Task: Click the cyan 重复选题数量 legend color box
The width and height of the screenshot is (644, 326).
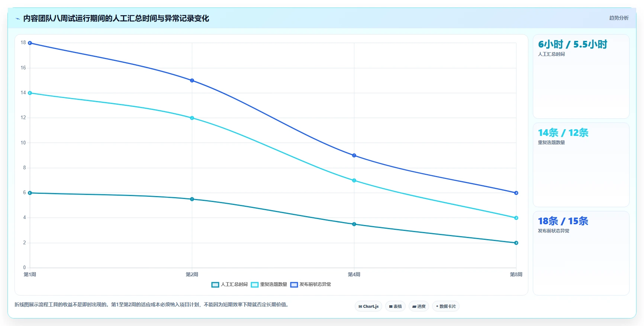Action: click(x=255, y=285)
